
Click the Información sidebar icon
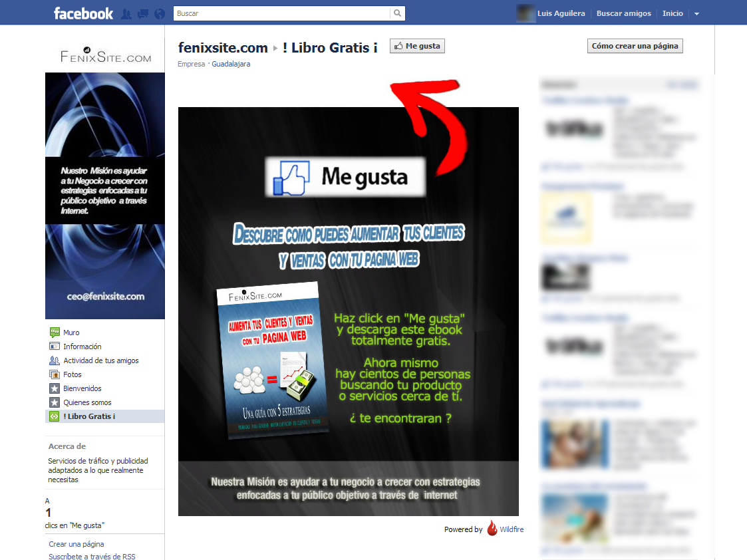pos(55,347)
